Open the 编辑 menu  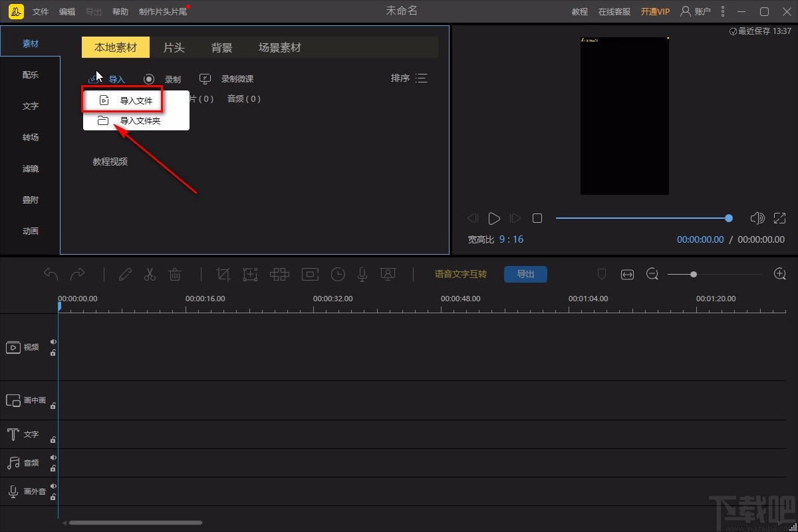[x=67, y=12]
